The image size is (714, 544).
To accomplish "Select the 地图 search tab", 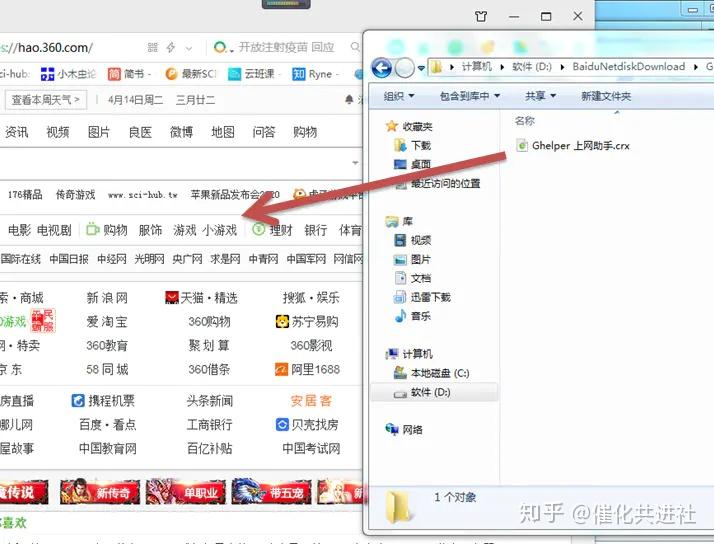I will click(x=223, y=132).
